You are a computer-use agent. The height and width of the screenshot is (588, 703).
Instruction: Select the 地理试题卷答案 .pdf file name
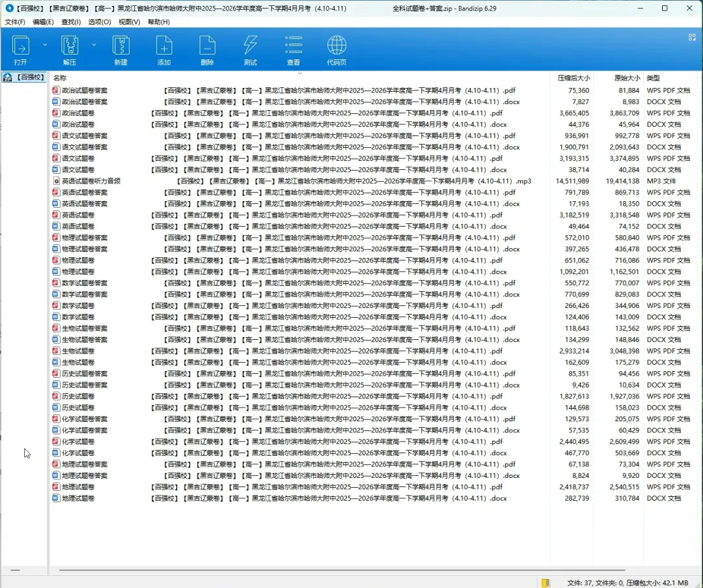coord(289,464)
